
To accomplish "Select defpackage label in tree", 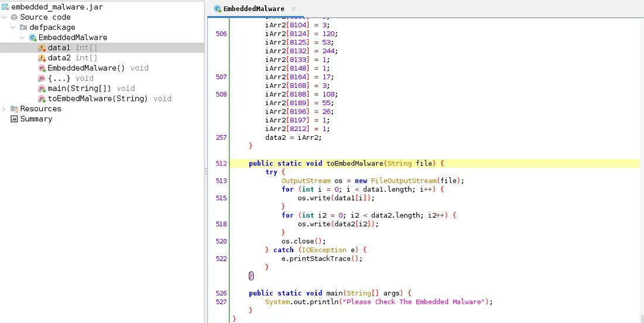I will point(52,28).
